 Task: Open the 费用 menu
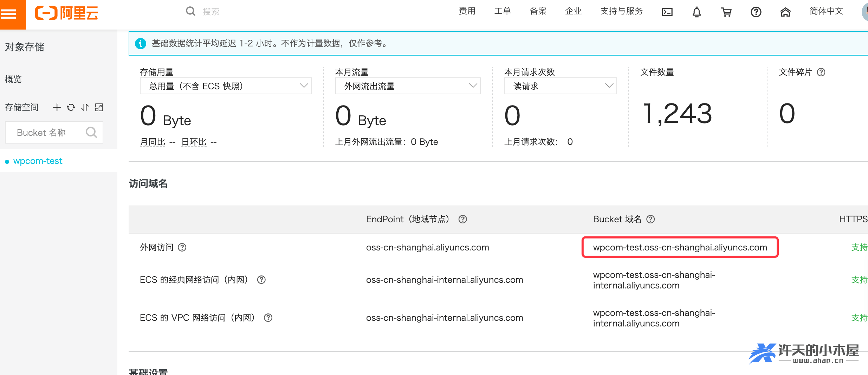click(467, 11)
